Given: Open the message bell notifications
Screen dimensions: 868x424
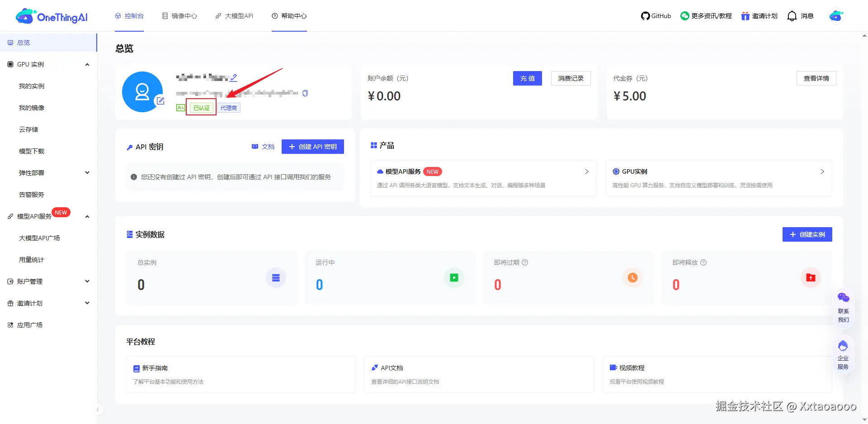Looking at the screenshot, I should (792, 16).
